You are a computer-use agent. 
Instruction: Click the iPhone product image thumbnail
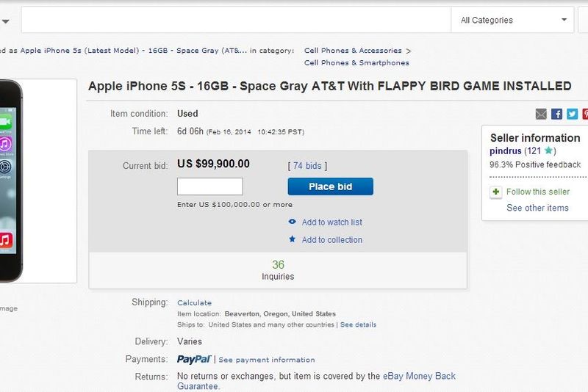tap(37, 180)
